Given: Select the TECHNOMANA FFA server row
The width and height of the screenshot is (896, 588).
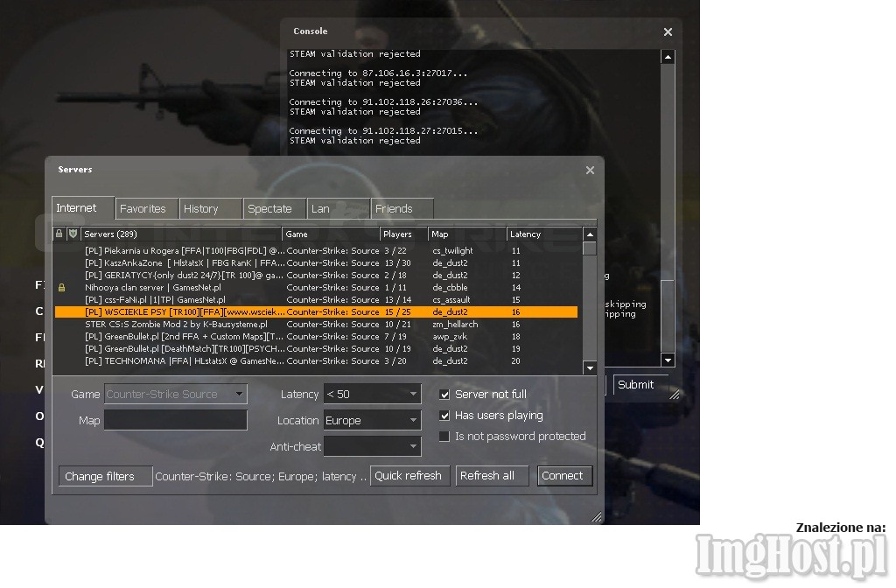Looking at the screenshot, I should click(x=316, y=361).
